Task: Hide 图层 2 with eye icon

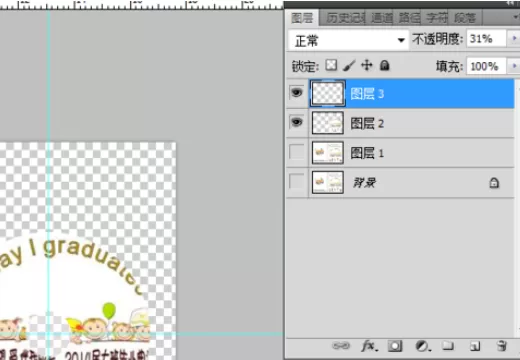Action: click(297, 122)
